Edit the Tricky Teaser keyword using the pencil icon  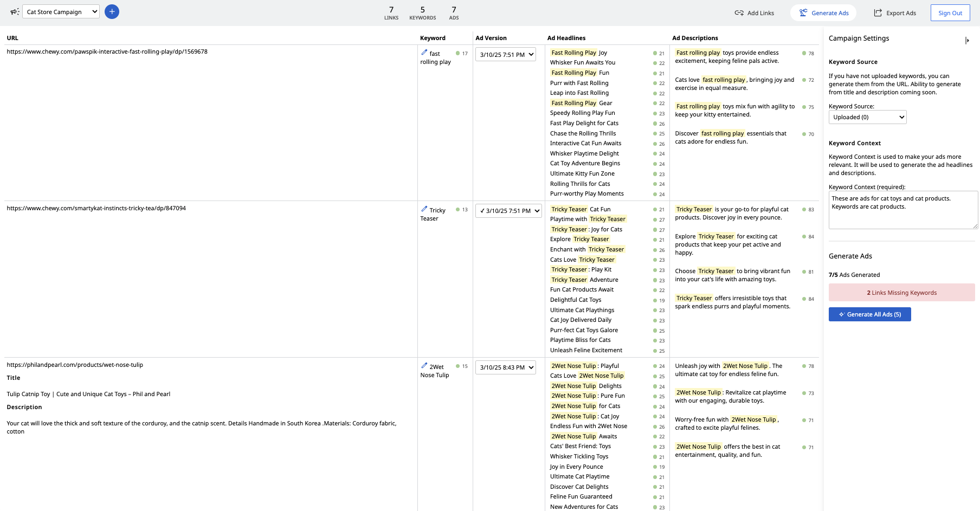pyautogui.click(x=424, y=209)
